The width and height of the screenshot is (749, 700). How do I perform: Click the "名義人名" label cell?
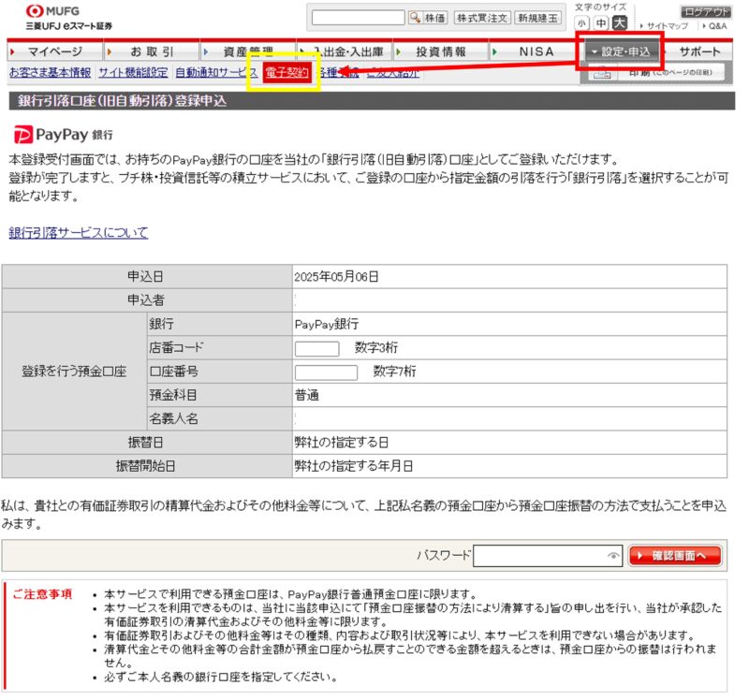tap(219, 418)
